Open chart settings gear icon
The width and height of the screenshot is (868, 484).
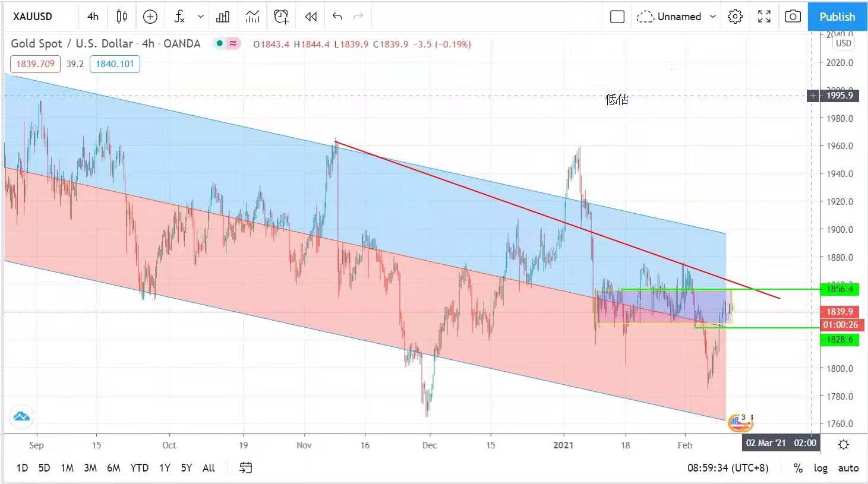pyautogui.click(x=735, y=17)
